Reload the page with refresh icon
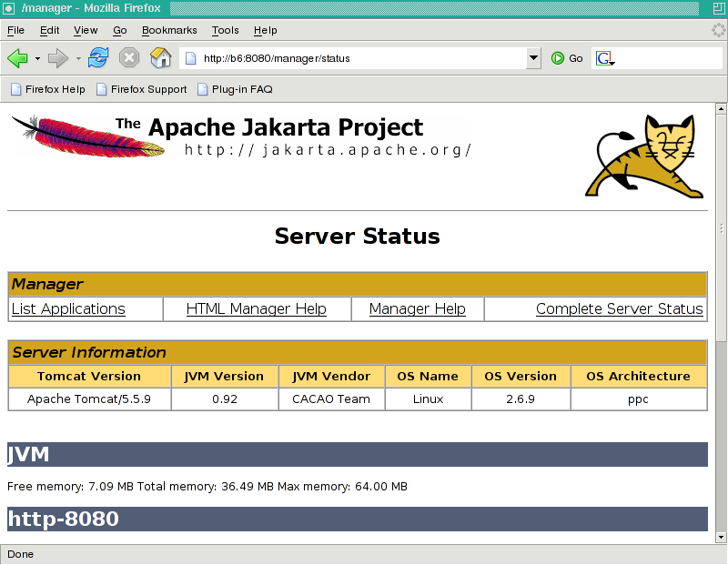Viewport: 728px width, 565px height. click(x=98, y=58)
